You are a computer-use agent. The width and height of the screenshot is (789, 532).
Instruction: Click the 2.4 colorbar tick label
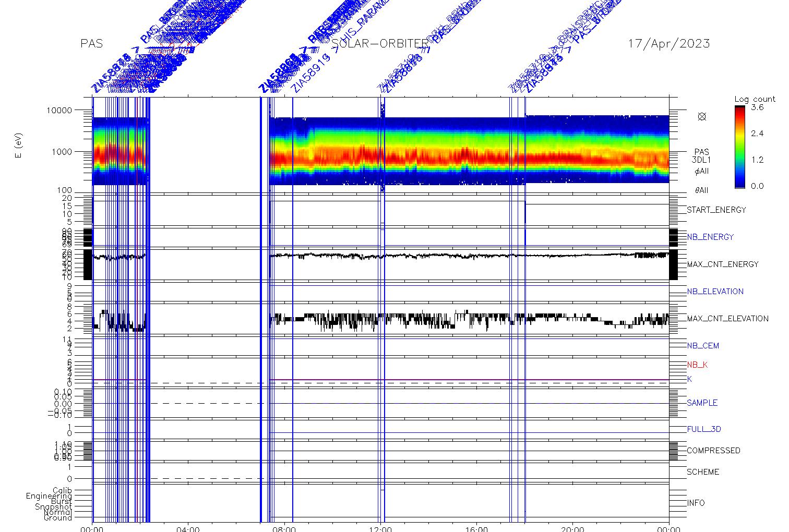[757, 134]
